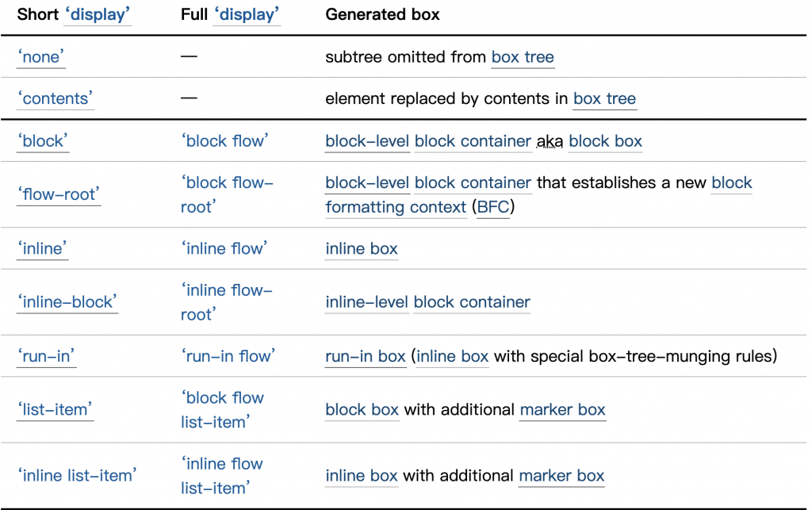This screenshot has width=812, height=510.
Task: Open the 'inline list-item' link in the Short column
Action: (x=77, y=475)
